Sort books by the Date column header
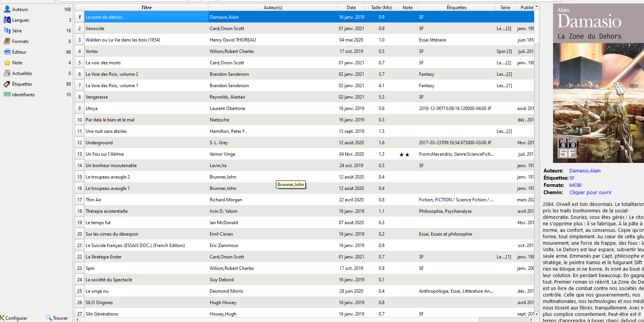The height and width of the screenshot is (322, 644). point(351,7)
